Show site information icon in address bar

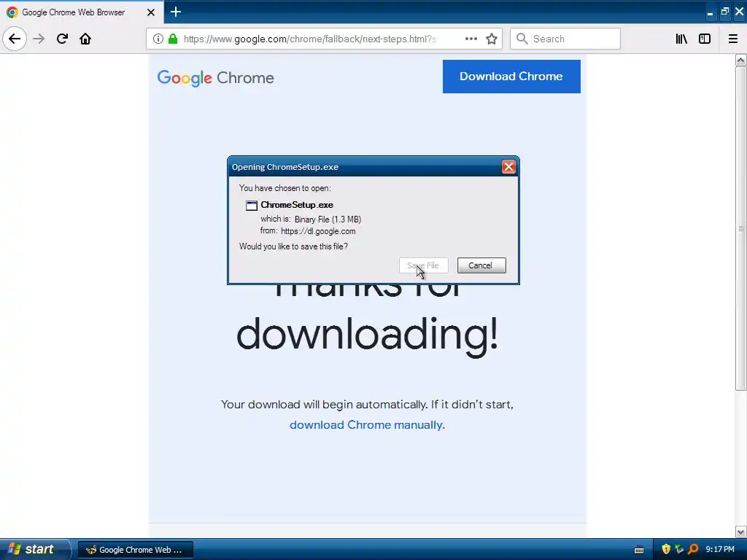point(158,39)
